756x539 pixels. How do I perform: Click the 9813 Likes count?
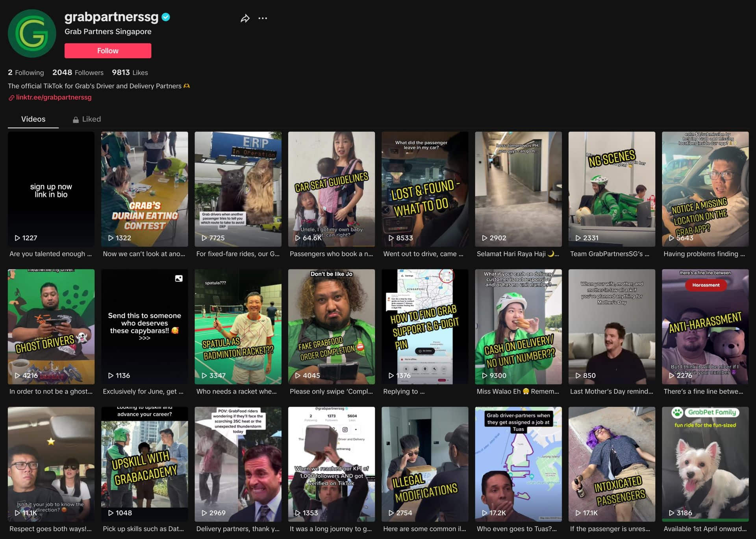130,72
